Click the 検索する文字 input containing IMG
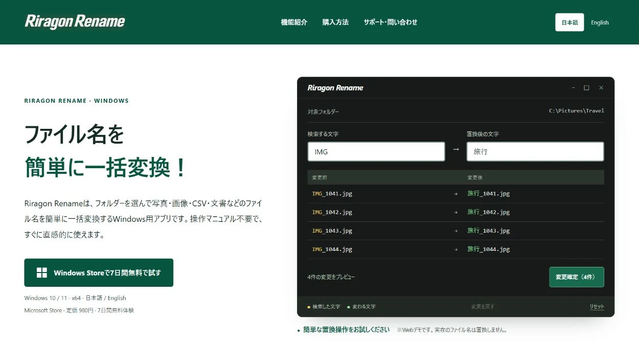The width and height of the screenshot is (639, 364). coord(376,152)
